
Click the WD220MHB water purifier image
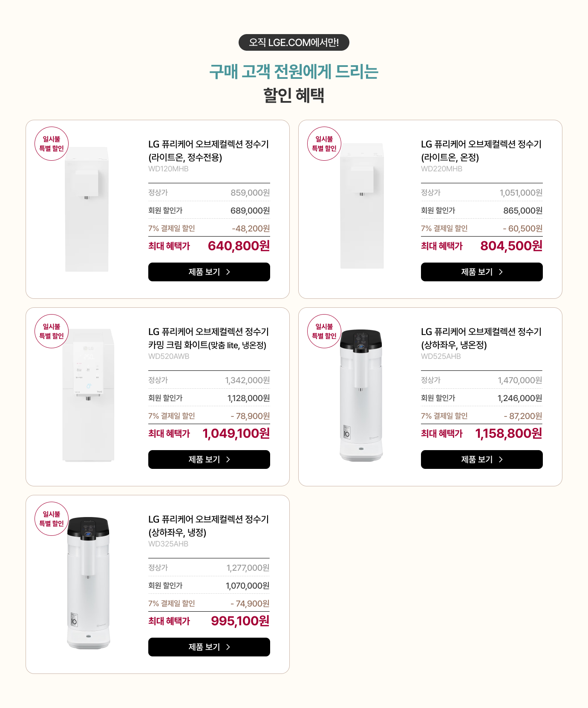(x=362, y=206)
